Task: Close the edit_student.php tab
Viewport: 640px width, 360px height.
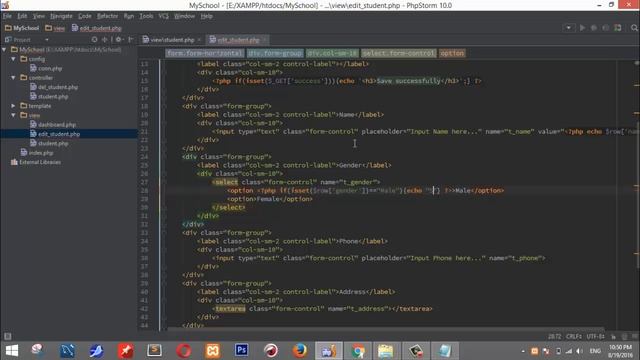Action: click(x=265, y=40)
